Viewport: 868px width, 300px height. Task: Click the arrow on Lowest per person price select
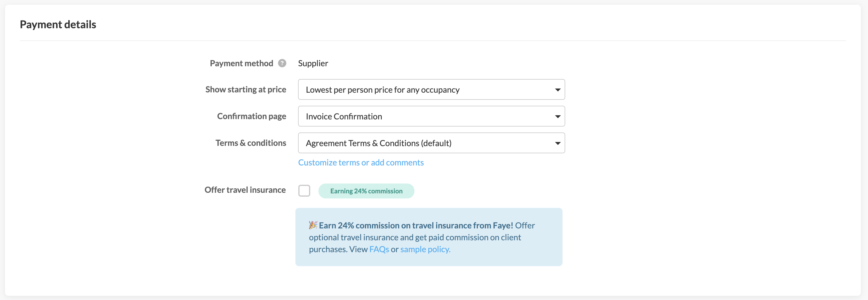tap(557, 90)
